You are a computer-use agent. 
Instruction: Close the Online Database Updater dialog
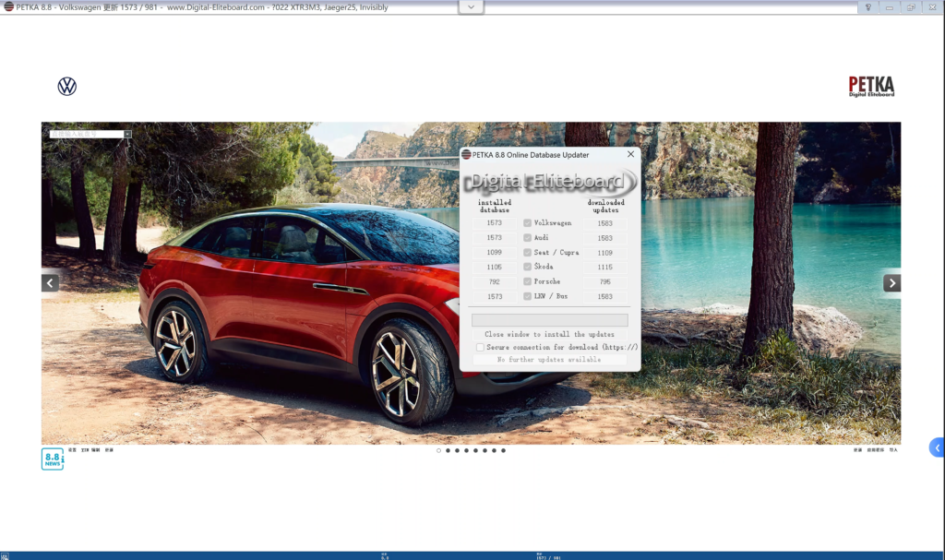pos(631,155)
